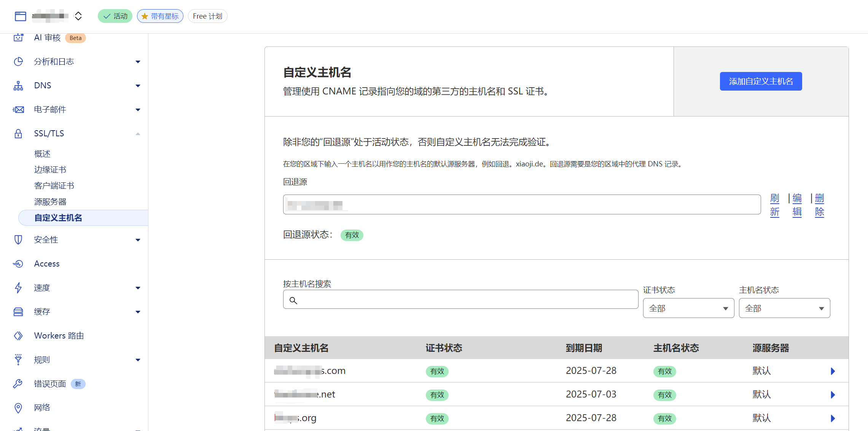Click the email envelope icon
Screen dimensions: 868x431
(18, 110)
